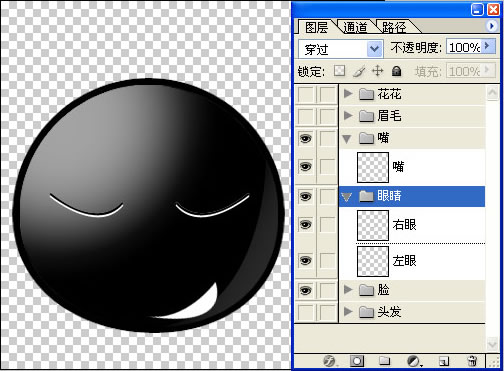Switch to the 路径 tab
The image size is (504, 371).
click(394, 27)
